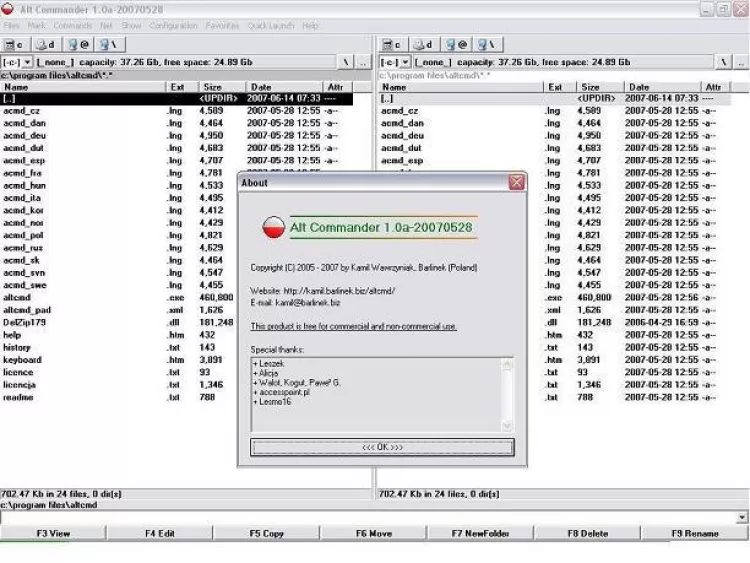Screen dimensions: 750x563
Task: Select drive d in left panel
Action: (47, 44)
